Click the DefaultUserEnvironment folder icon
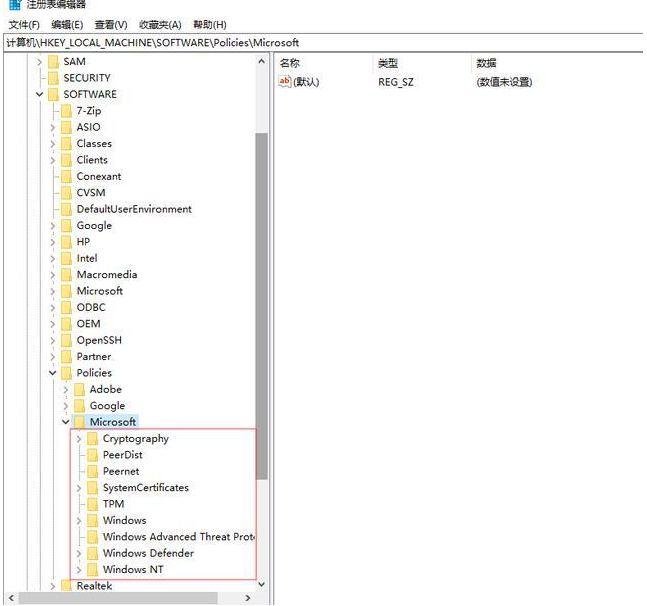Image resolution: width=647 pixels, height=606 pixels. tap(66, 209)
